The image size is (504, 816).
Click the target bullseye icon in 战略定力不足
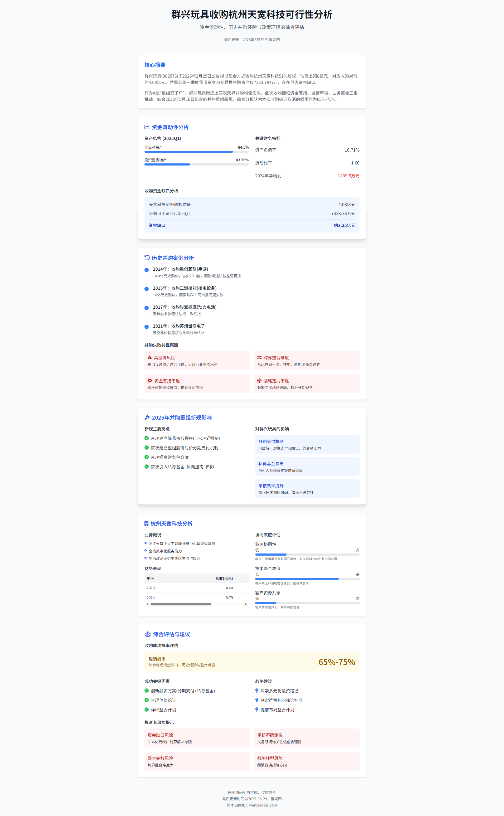[259, 381]
